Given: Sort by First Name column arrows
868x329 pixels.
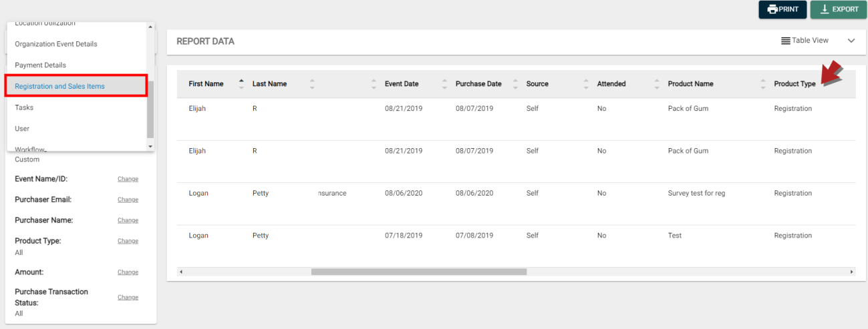Looking at the screenshot, I should (x=241, y=84).
